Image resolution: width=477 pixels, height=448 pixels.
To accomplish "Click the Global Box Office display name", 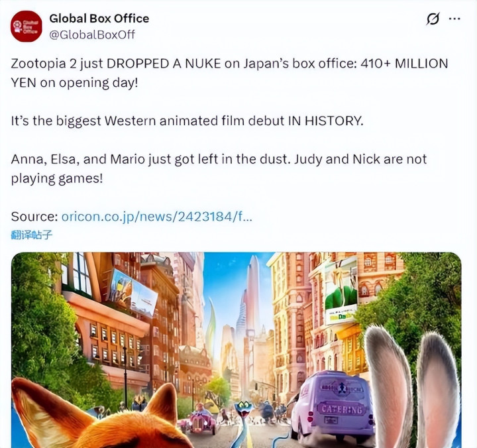I will 99,19.
